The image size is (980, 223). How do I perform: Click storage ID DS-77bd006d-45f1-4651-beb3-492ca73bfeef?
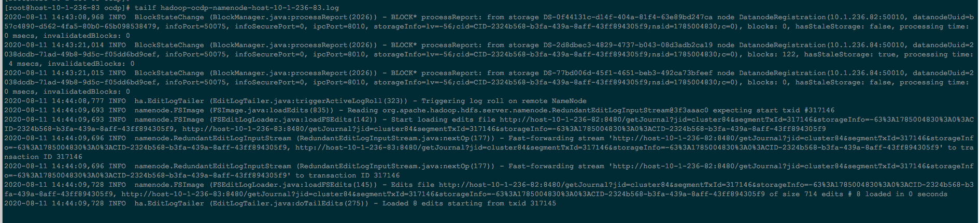click(x=621, y=73)
